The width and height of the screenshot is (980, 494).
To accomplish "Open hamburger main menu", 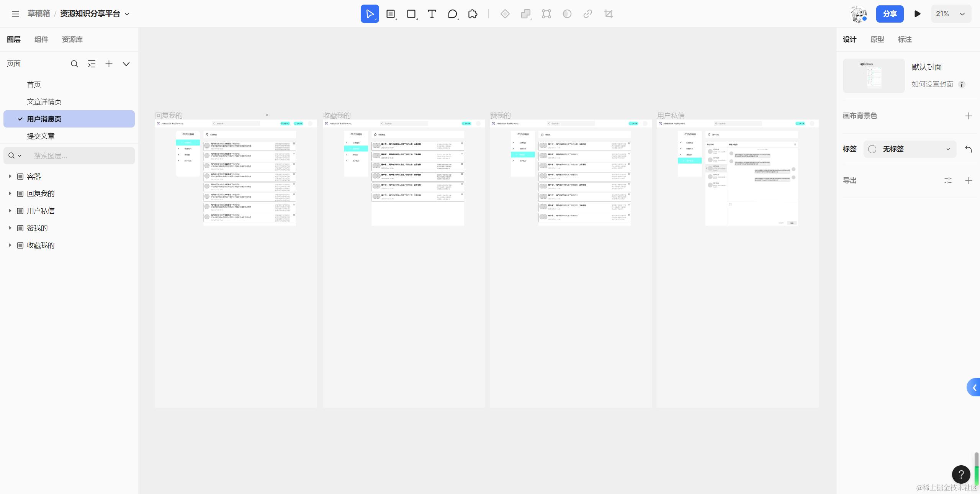I will coord(15,14).
